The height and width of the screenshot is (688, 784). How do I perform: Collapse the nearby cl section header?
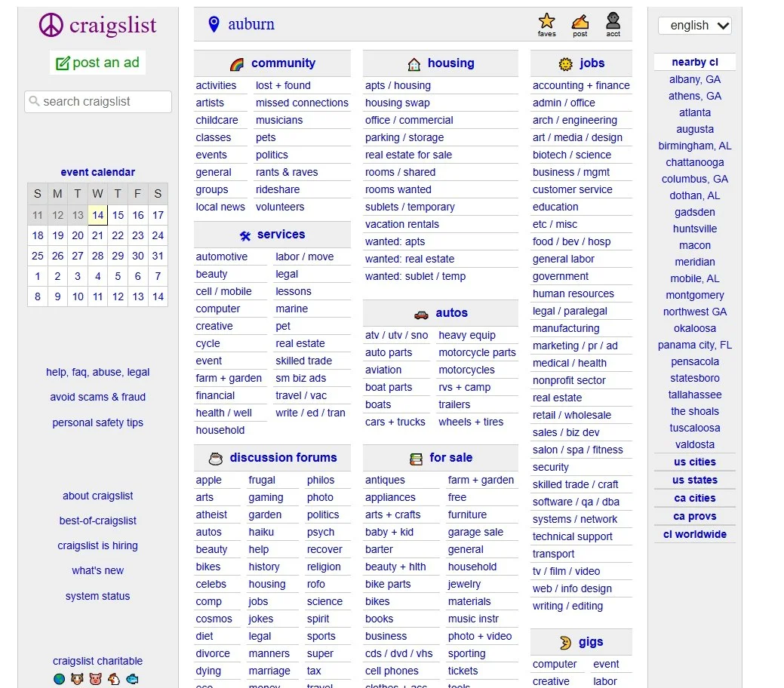(x=694, y=62)
